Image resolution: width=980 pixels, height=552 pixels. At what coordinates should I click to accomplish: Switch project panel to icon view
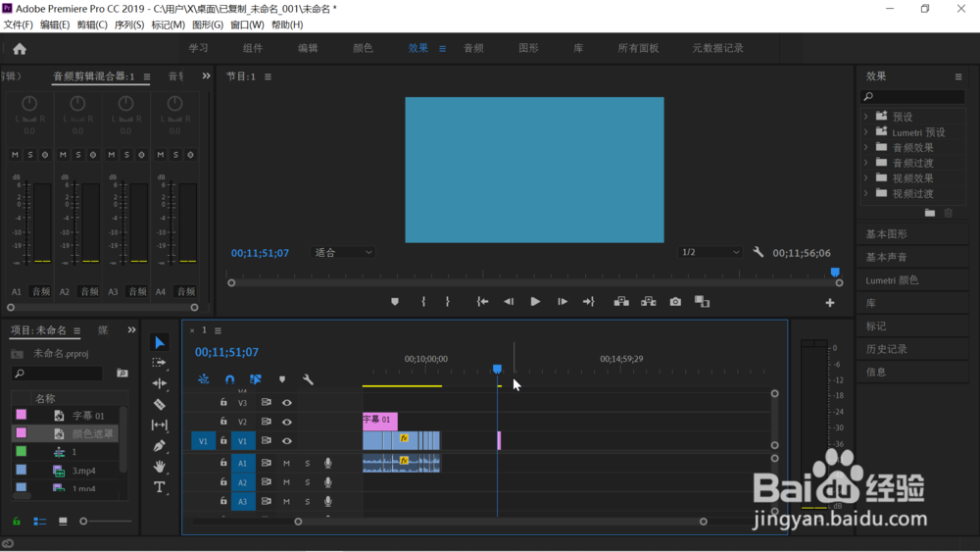pyautogui.click(x=63, y=522)
